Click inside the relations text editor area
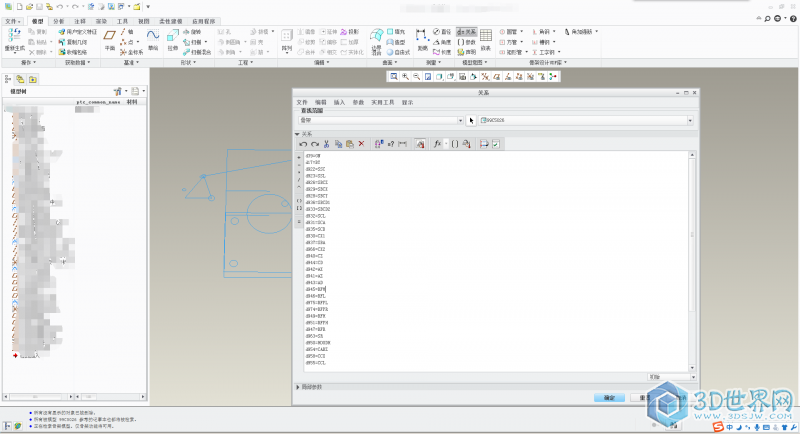Screen dimensions: 800x434 coord(496,261)
